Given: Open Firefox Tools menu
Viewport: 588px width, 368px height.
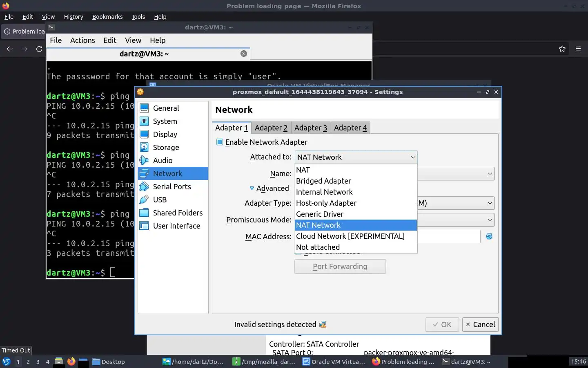Looking at the screenshot, I should 138,17.
